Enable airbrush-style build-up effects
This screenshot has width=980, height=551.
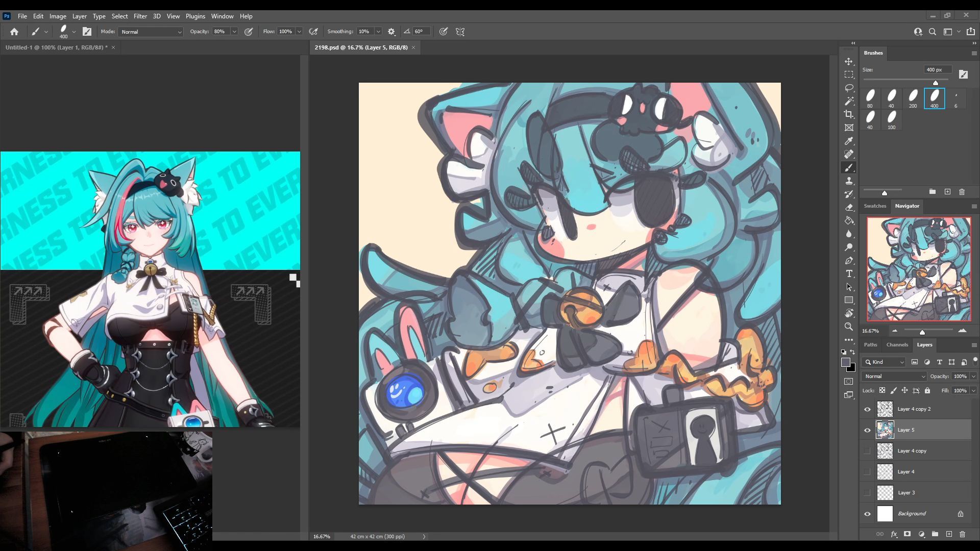click(x=313, y=32)
